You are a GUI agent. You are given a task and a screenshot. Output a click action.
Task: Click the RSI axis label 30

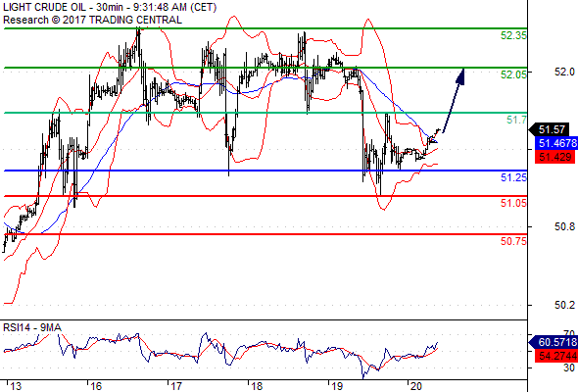(x=569, y=367)
